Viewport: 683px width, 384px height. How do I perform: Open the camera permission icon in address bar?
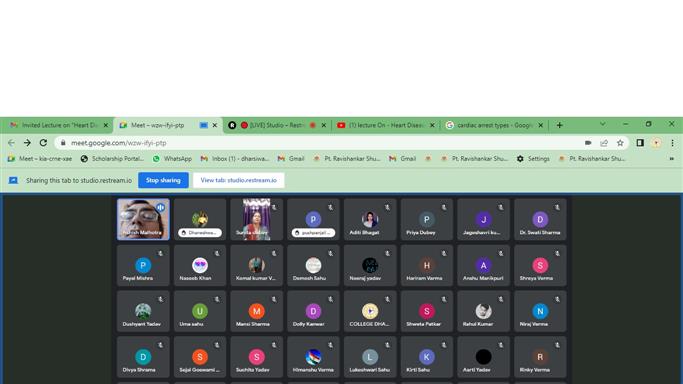pos(588,143)
